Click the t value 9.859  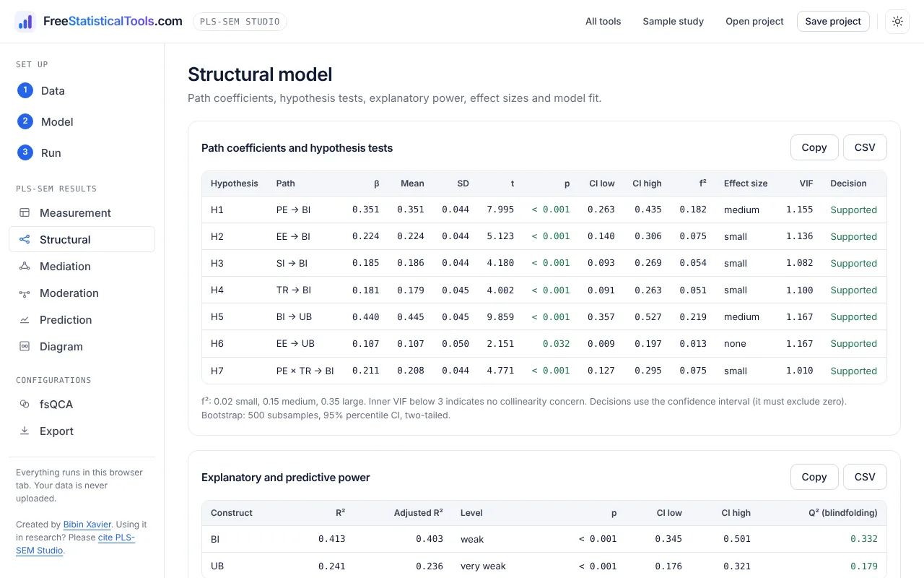[x=500, y=317]
